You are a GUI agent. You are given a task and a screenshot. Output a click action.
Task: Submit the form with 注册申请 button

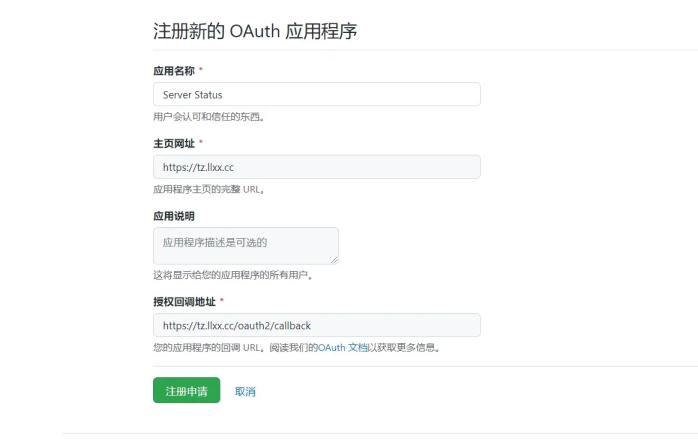coord(187,390)
